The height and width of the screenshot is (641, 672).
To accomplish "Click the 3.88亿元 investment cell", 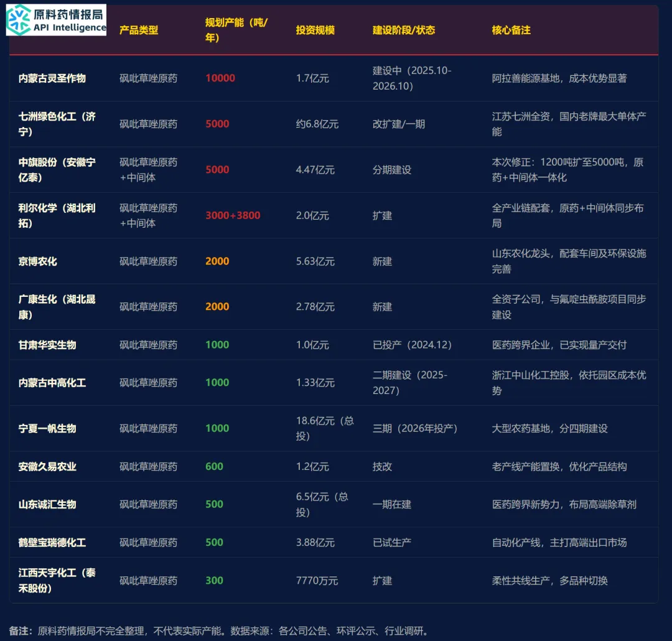I will pos(315,543).
